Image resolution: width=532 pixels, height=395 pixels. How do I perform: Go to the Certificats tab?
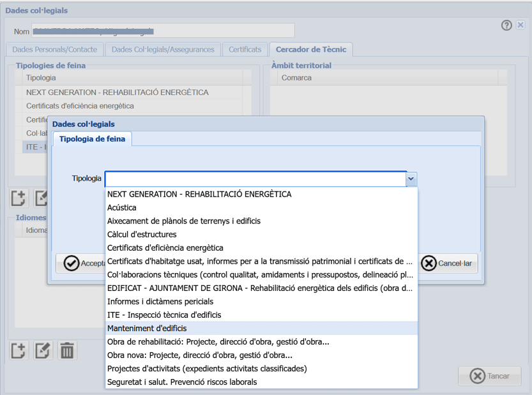245,50
